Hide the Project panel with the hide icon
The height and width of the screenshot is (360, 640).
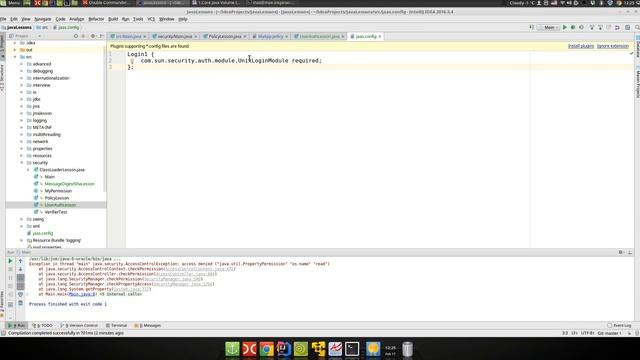click(x=102, y=36)
